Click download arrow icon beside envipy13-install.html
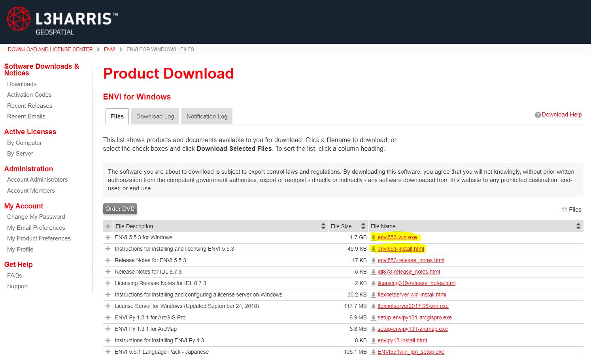 (373, 341)
